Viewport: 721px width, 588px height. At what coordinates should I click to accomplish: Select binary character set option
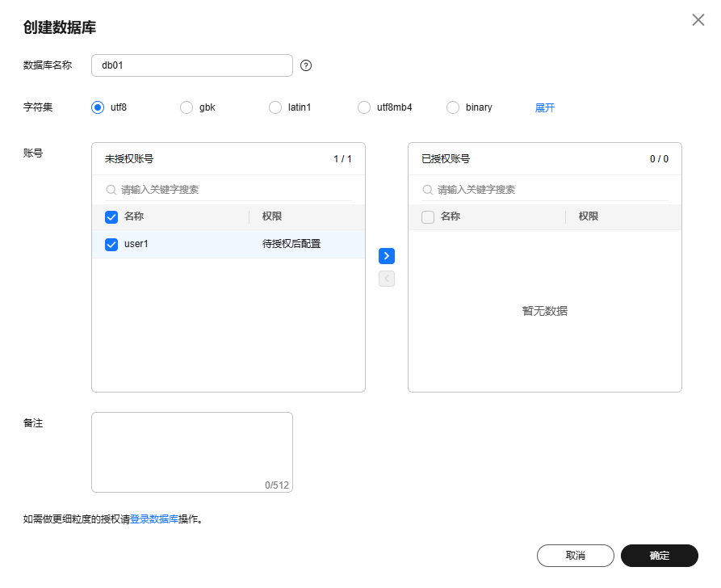pyautogui.click(x=453, y=107)
